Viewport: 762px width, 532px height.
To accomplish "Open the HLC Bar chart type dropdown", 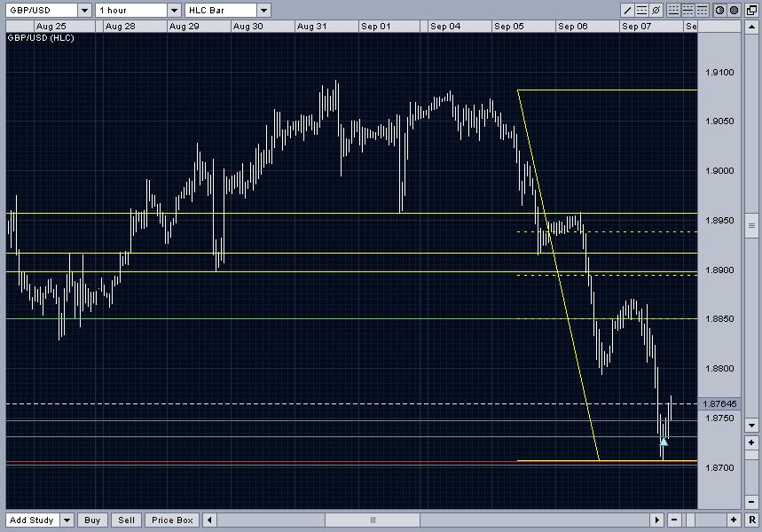I will click(x=263, y=11).
